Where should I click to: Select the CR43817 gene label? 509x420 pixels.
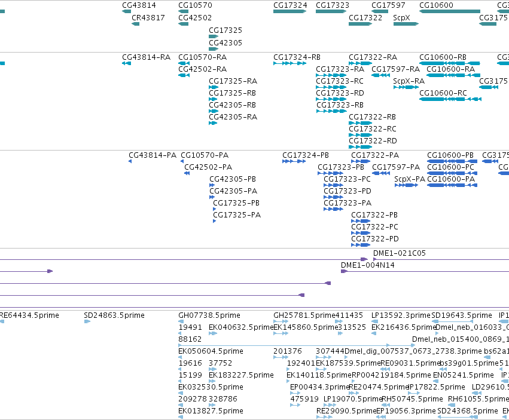[x=148, y=17]
